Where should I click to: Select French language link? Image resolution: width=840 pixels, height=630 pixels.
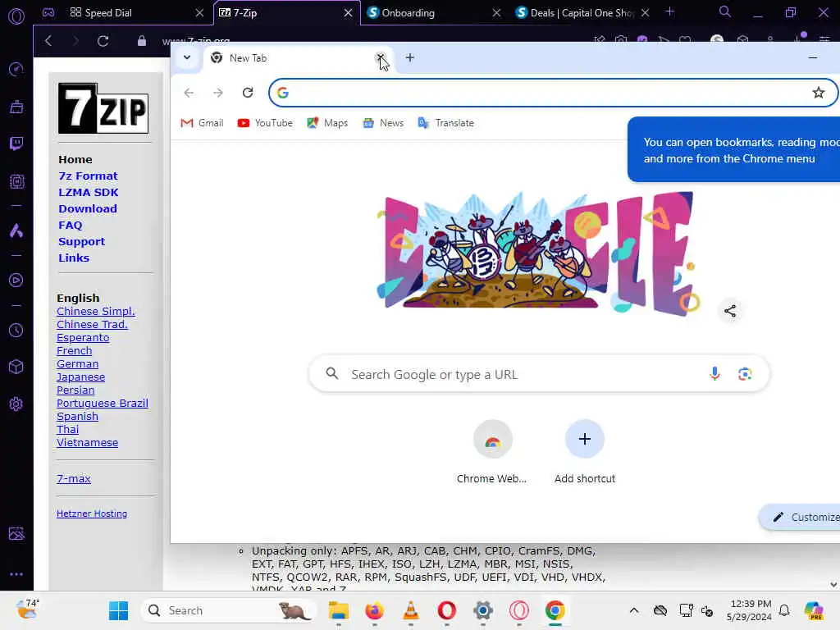pyautogui.click(x=75, y=351)
